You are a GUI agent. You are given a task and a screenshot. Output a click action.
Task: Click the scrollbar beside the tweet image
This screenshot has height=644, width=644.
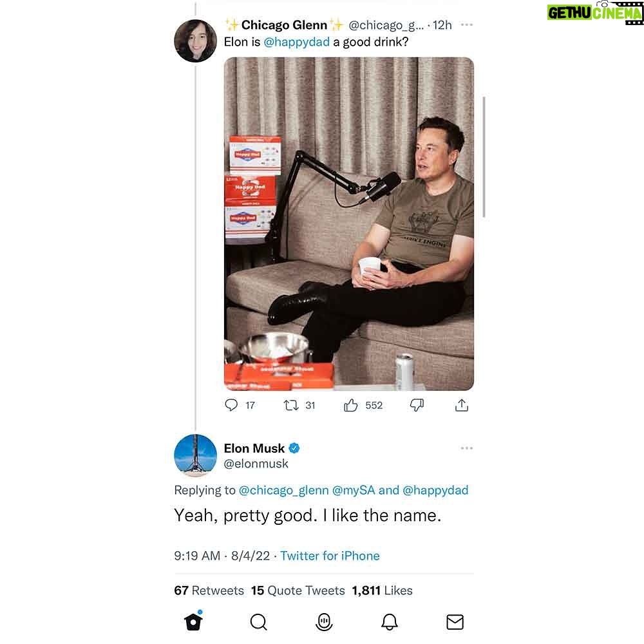tap(484, 157)
